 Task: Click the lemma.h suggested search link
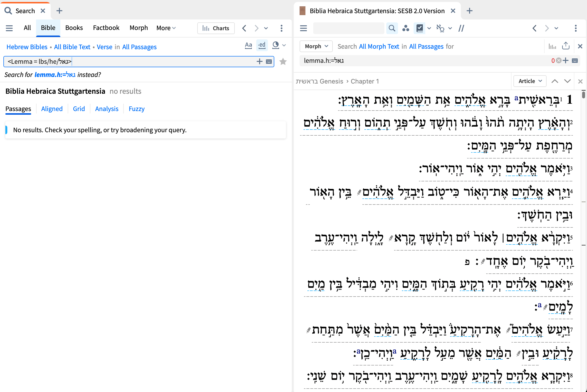coord(55,75)
